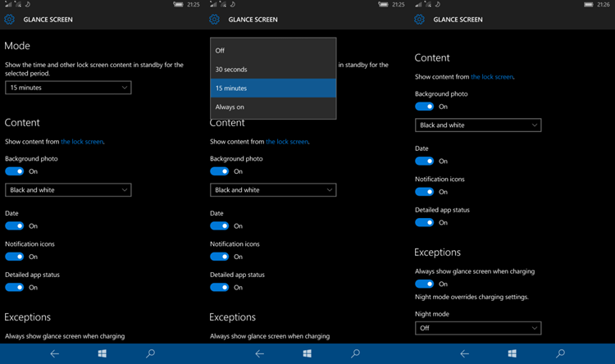Open Black and white dropdown on right phone

[x=478, y=125]
